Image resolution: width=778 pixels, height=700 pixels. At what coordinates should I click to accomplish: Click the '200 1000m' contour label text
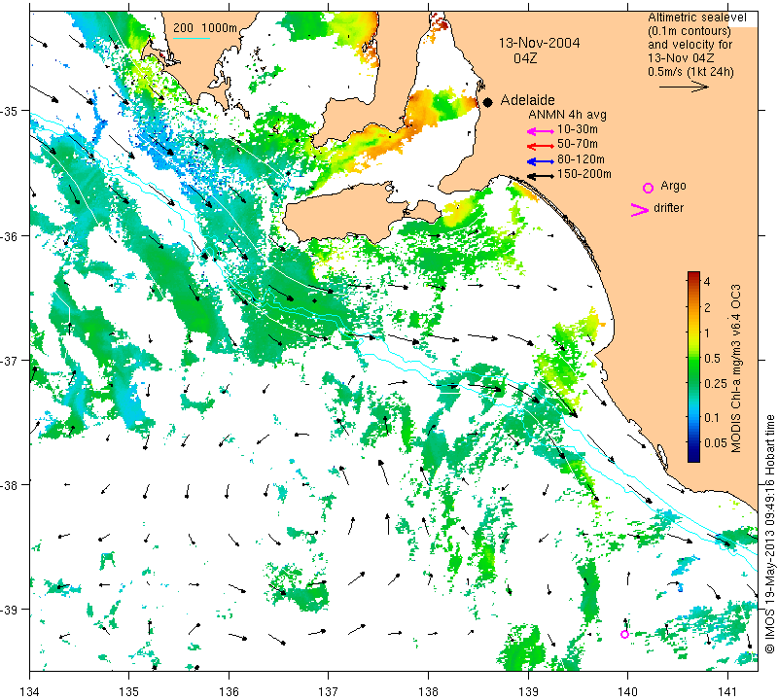click(x=205, y=28)
